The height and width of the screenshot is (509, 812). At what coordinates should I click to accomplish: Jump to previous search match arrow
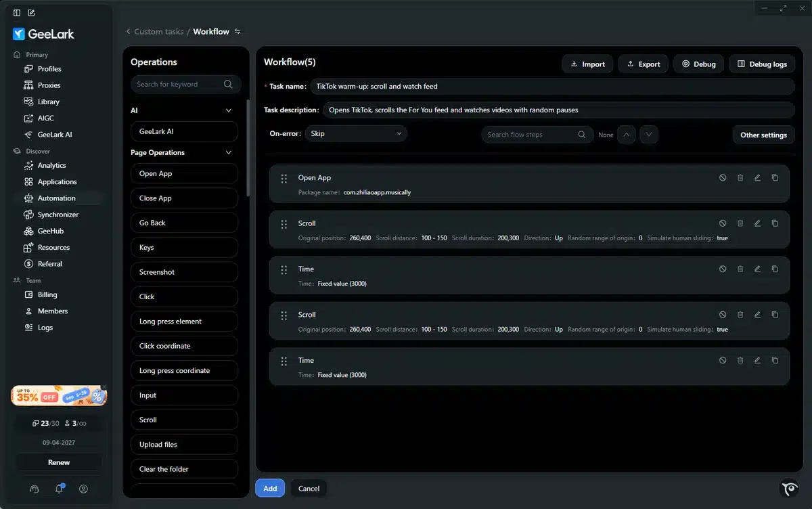point(627,134)
